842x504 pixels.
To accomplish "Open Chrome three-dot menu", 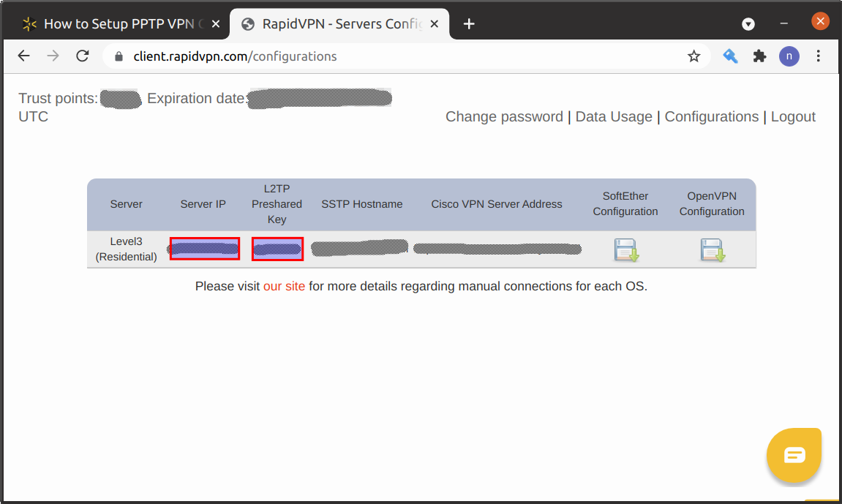I will pyautogui.click(x=819, y=56).
